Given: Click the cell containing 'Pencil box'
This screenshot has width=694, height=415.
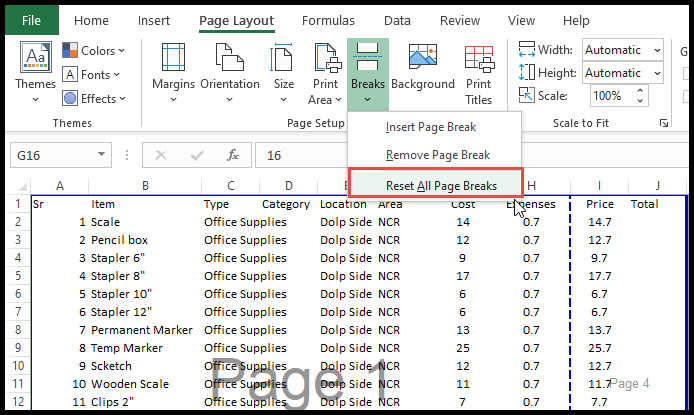Looking at the screenshot, I should pos(145,240).
